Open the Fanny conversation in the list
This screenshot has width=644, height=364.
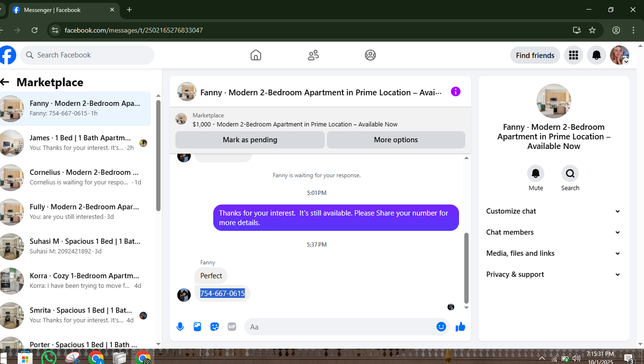click(76, 109)
